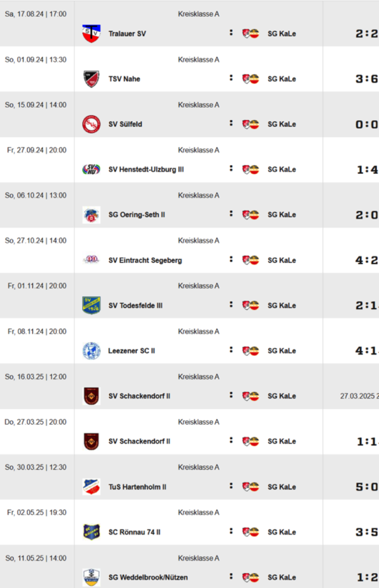This screenshot has width=379, height=588.
Task: Open the SV Todesfelde III team page
Action: 135,305
